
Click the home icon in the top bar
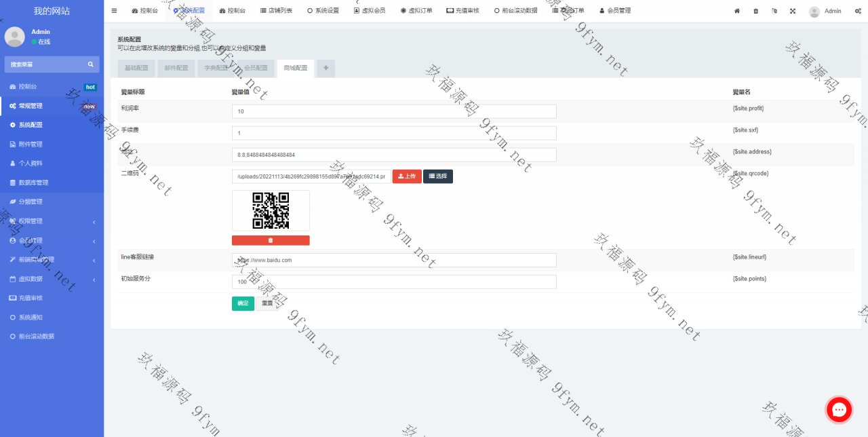737,11
